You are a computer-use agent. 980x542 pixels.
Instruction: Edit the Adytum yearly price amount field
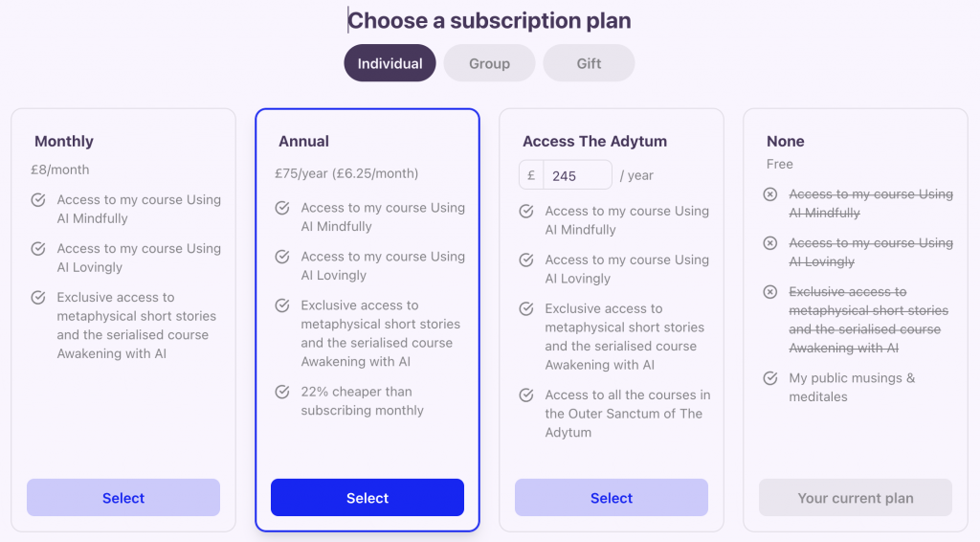point(577,175)
